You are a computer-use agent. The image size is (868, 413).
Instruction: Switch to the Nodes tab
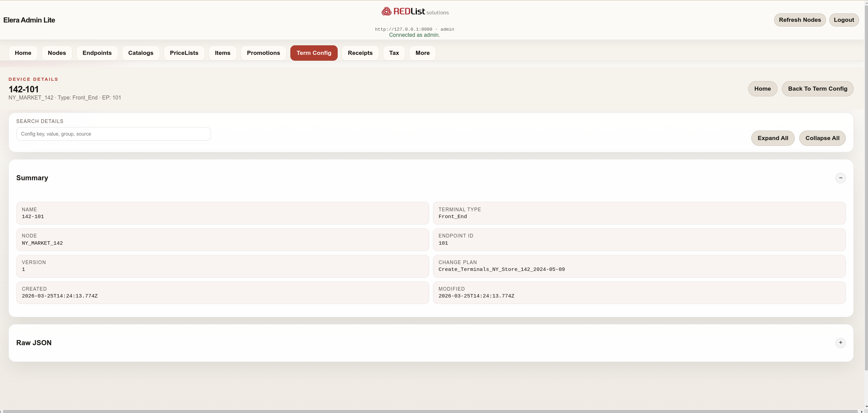57,53
